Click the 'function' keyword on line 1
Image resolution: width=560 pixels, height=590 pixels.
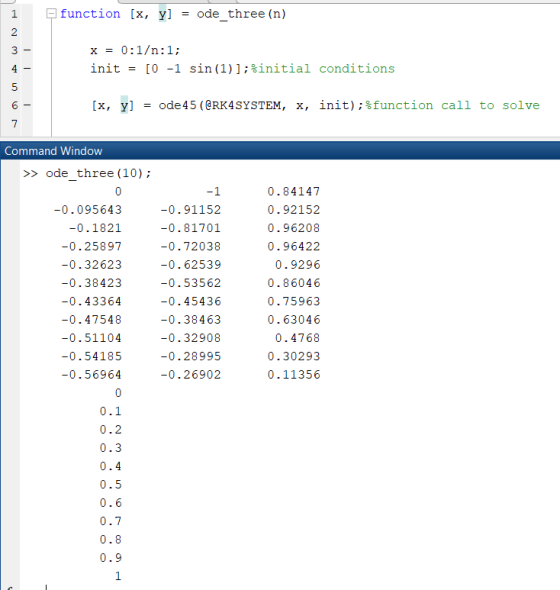point(90,14)
